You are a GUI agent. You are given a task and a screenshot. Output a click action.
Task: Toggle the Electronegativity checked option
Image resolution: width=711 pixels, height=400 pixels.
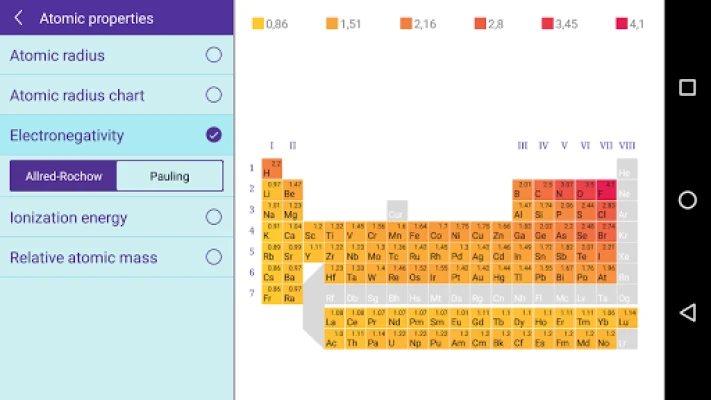[213, 135]
